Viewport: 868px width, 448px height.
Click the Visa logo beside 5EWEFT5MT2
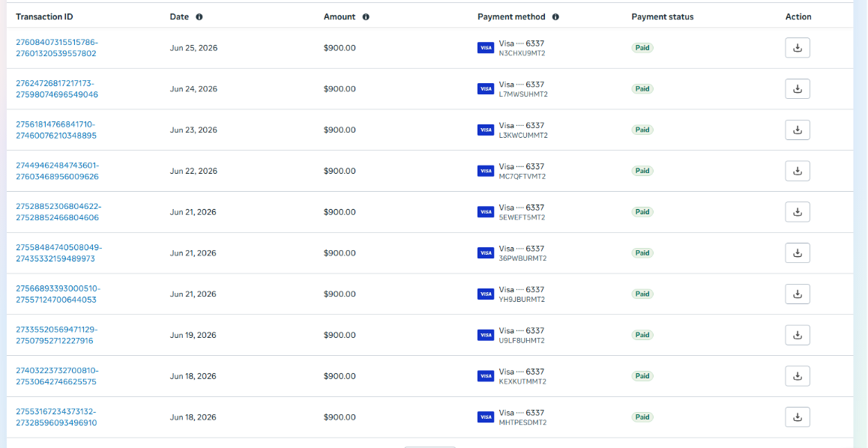tap(486, 212)
